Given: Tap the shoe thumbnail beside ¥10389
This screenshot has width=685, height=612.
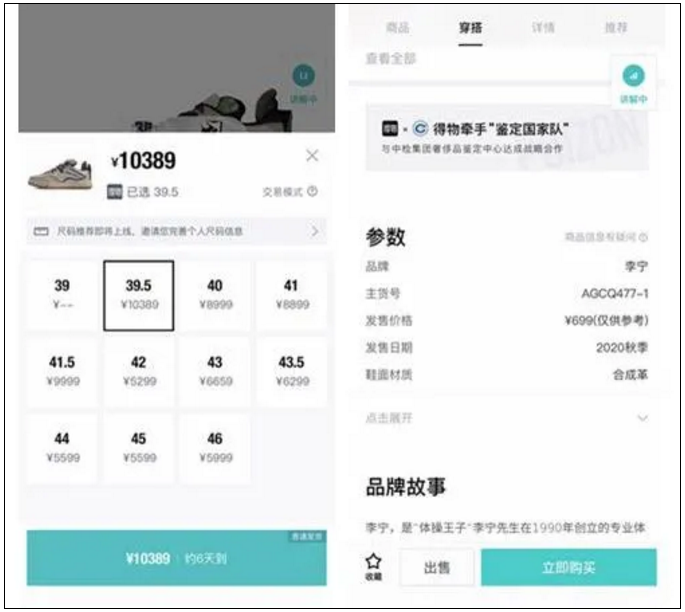Looking at the screenshot, I should click(61, 174).
